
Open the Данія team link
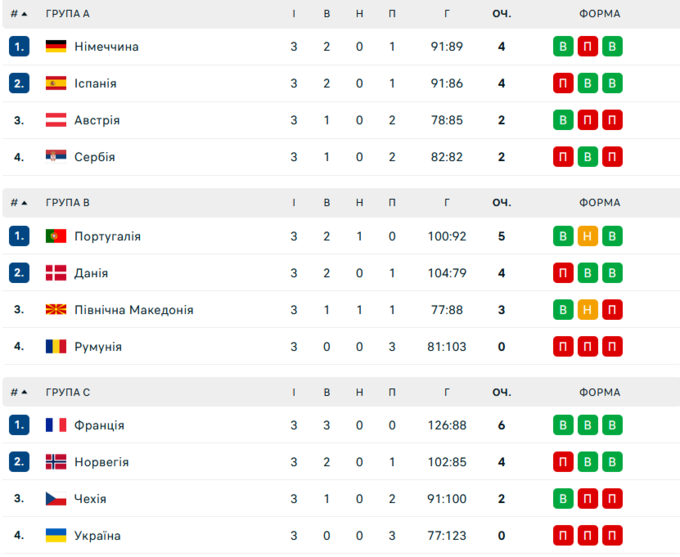point(91,273)
